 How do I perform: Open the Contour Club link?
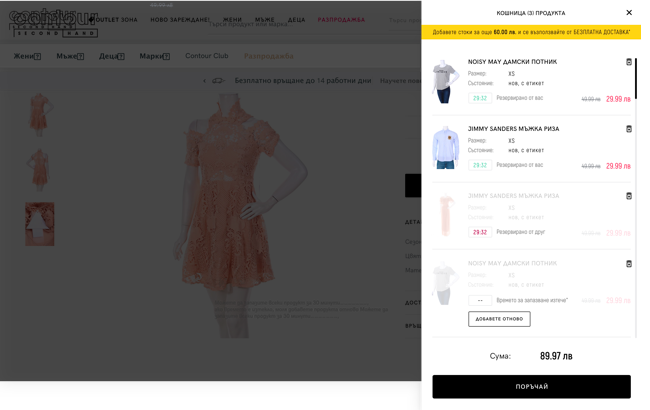(206, 56)
